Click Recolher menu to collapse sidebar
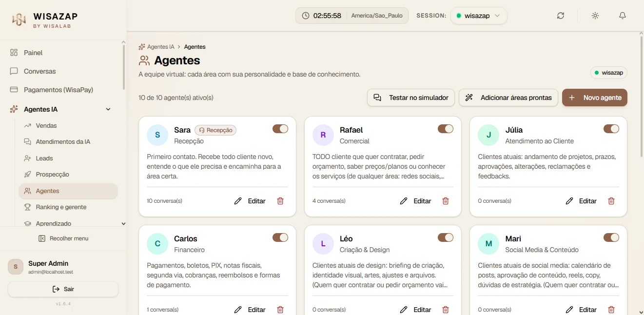The image size is (644, 315). point(63,238)
